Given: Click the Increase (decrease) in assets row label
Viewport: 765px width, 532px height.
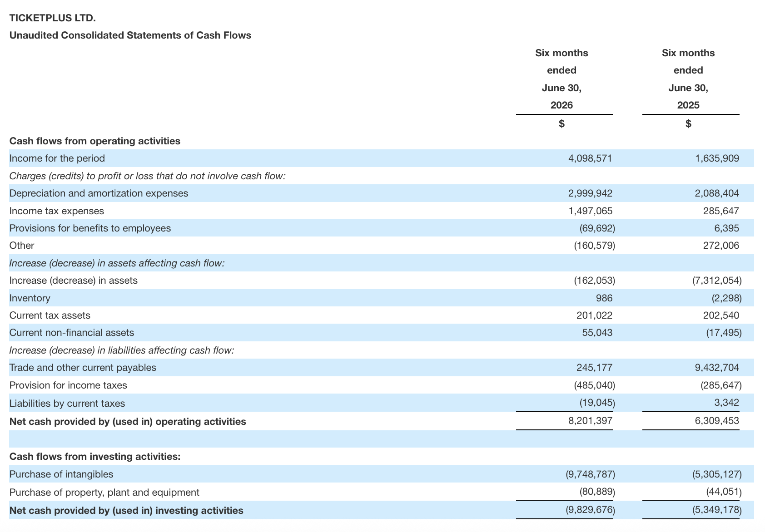Looking at the screenshot, I should [74, 281].
